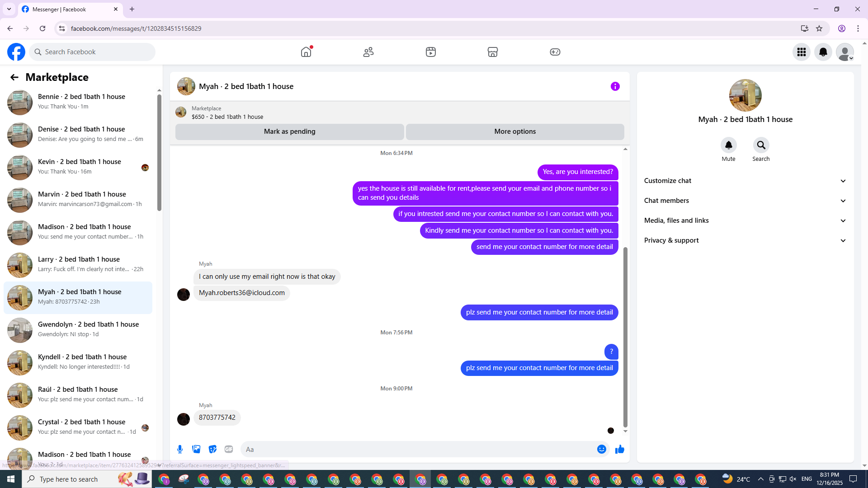Click the muted volume tray icon
The height and width of the screenshot is (488, 868).
[x=793, y=479]
